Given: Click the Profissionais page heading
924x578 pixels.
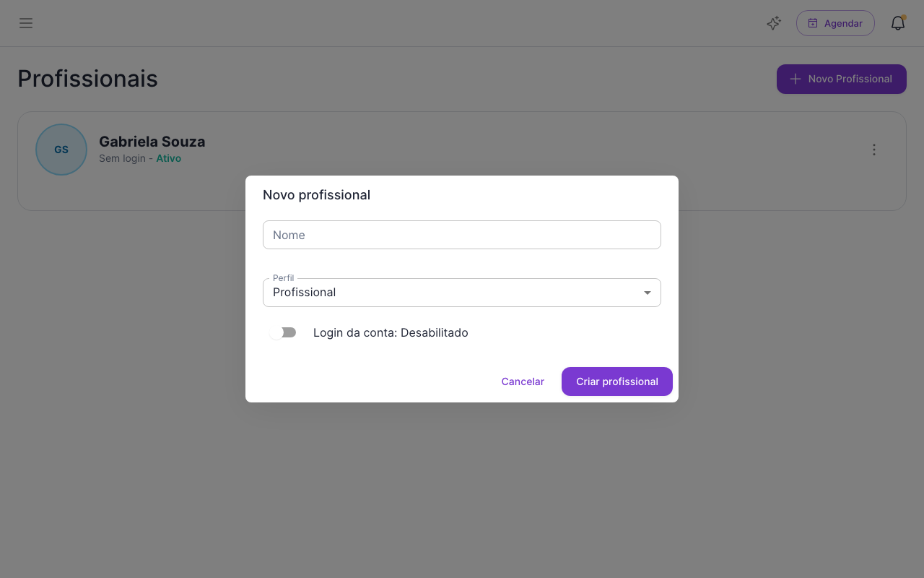Looking at the screenshot, I should click(87, 79).
